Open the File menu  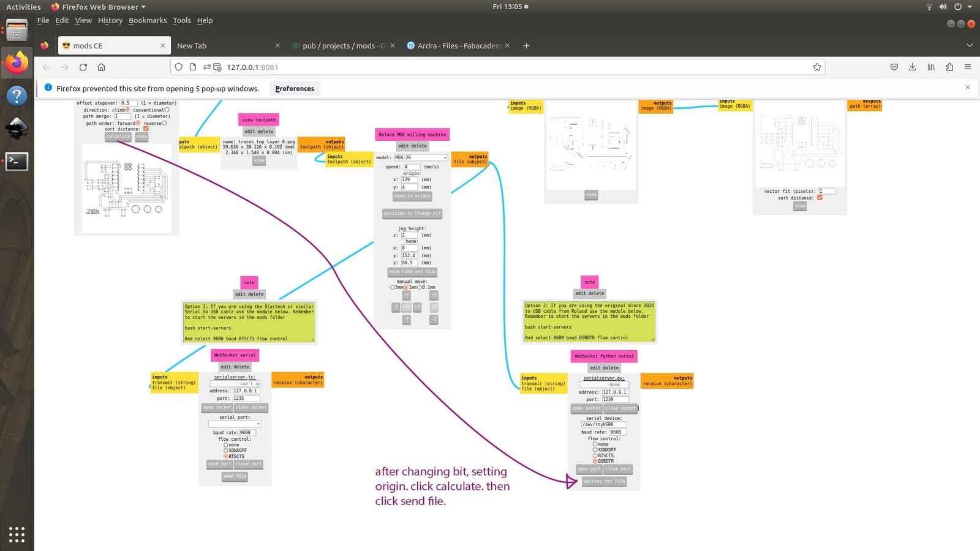pyautogui.click(x=43, y=20)
